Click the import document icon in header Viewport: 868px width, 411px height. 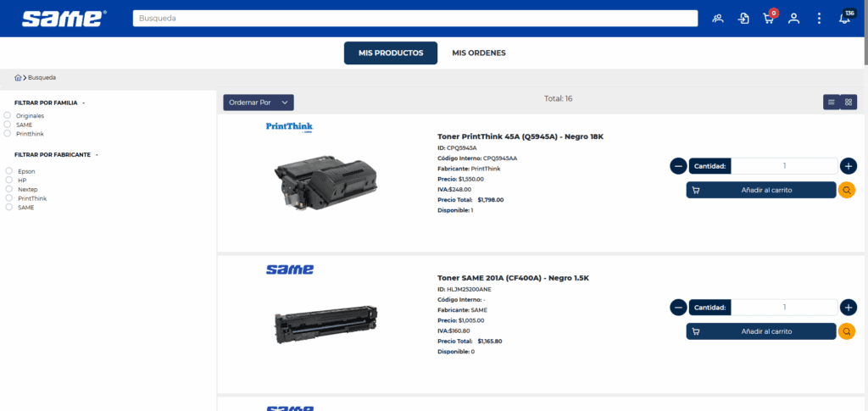pyautogui.click(x=743, y=19)
